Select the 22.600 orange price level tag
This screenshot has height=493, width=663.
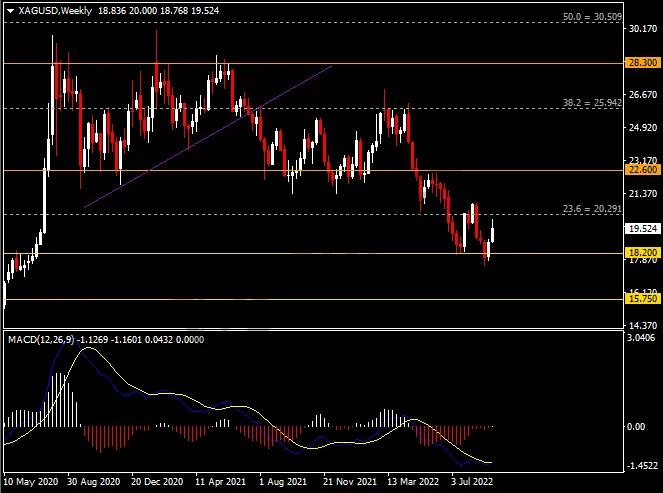click(x=639, y=169)
